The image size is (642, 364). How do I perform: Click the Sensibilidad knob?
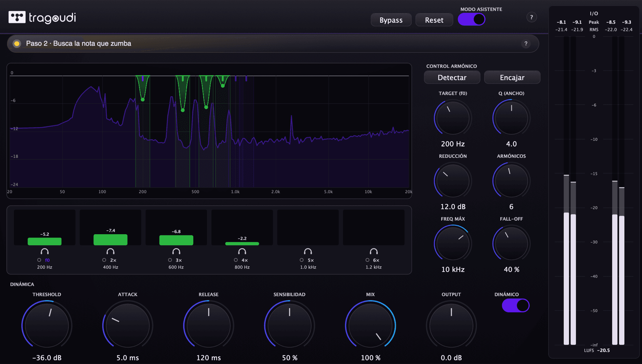tap(290, 325)
